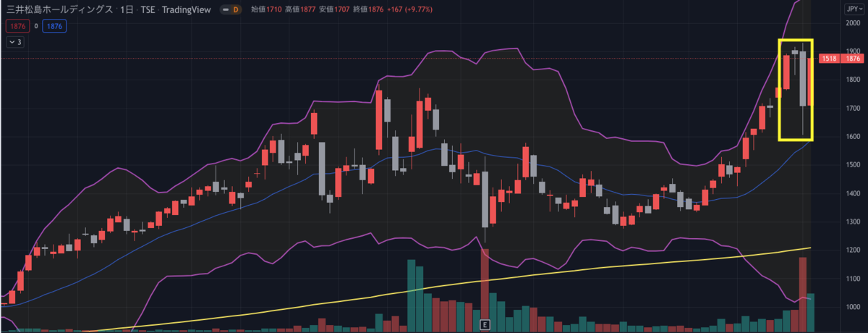Click the spread value 0 between price buttons
The height and width of the screenshot is (333, 868).
pyautogui.click(x=35, y=26)
